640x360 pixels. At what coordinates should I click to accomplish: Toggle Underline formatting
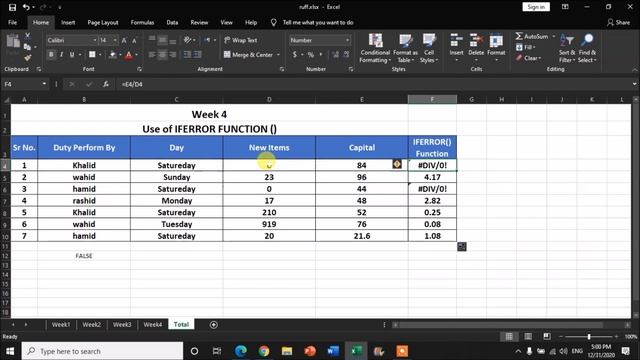pyautogui.click(x=72, y=54)
